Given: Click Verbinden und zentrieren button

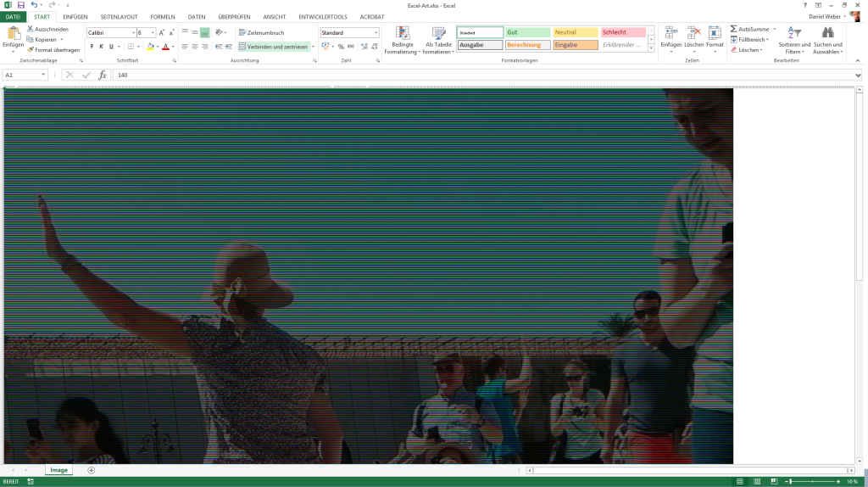Looking at the screenshot, I should pyautogui.click(x=273, y=47).
